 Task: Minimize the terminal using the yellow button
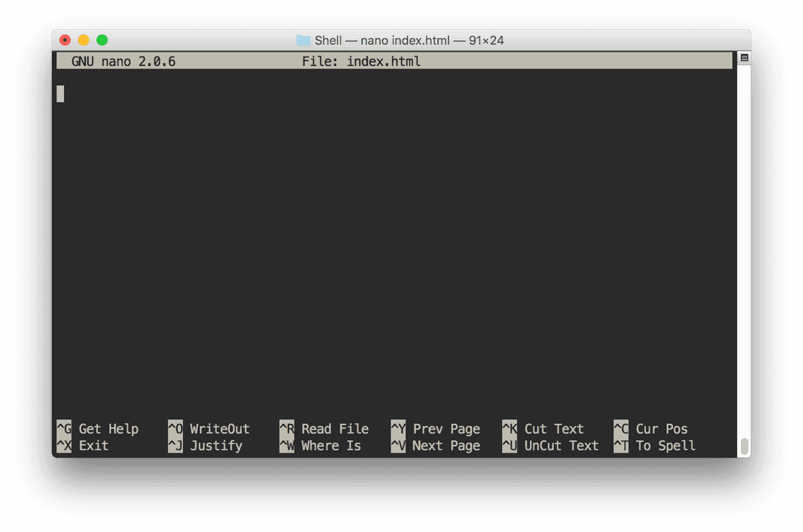click(84, 41)
